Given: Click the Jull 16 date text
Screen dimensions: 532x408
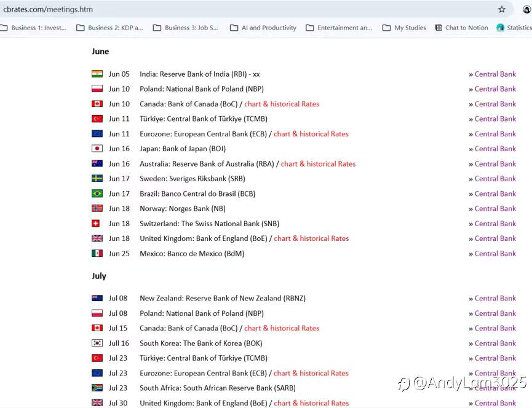Looking at the screenshot, I should pos(119,343).
